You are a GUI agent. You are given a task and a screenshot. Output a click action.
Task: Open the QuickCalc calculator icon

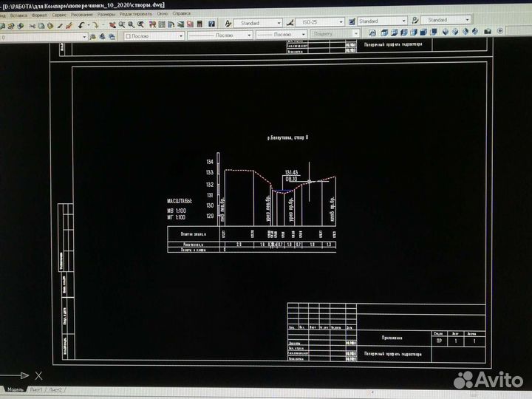point(199,24)
